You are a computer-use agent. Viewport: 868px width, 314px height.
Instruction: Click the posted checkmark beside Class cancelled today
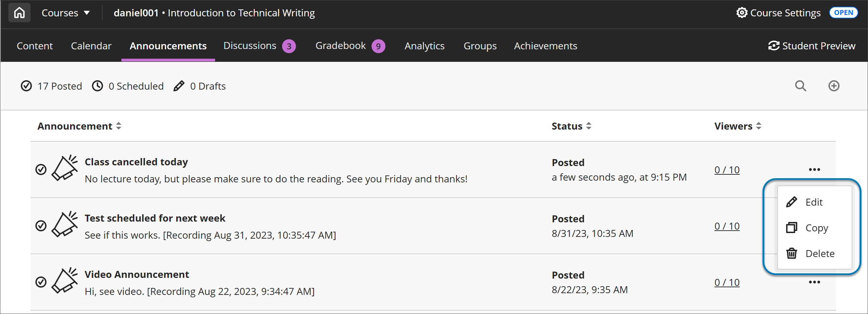pyautogui.click(x=41, y=169)
